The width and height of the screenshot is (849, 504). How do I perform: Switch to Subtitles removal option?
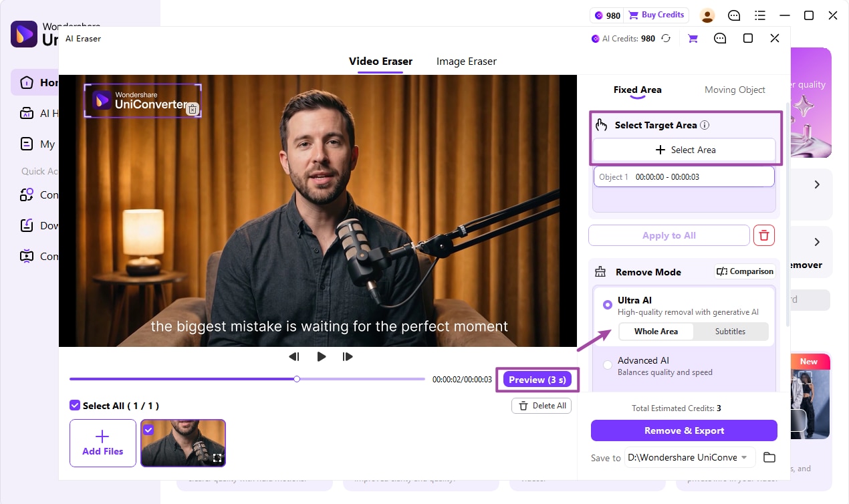tap(731, 332)
